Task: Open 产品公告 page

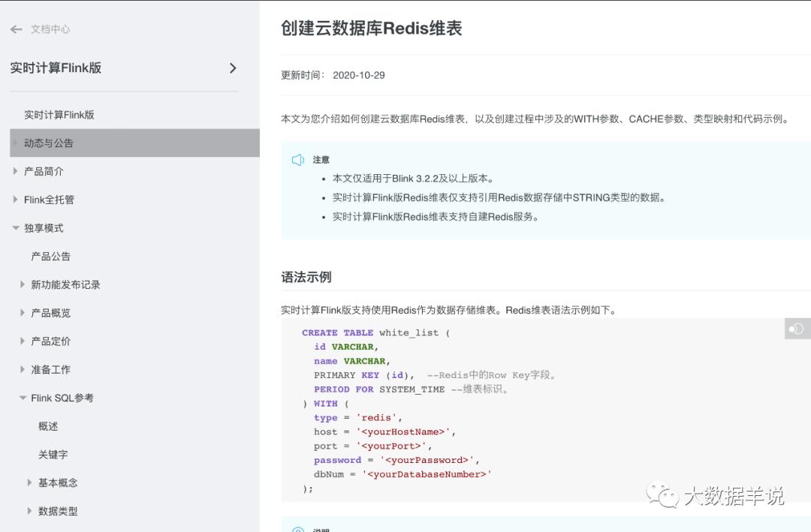Action: pyautogui.click(x=51, y=257)
